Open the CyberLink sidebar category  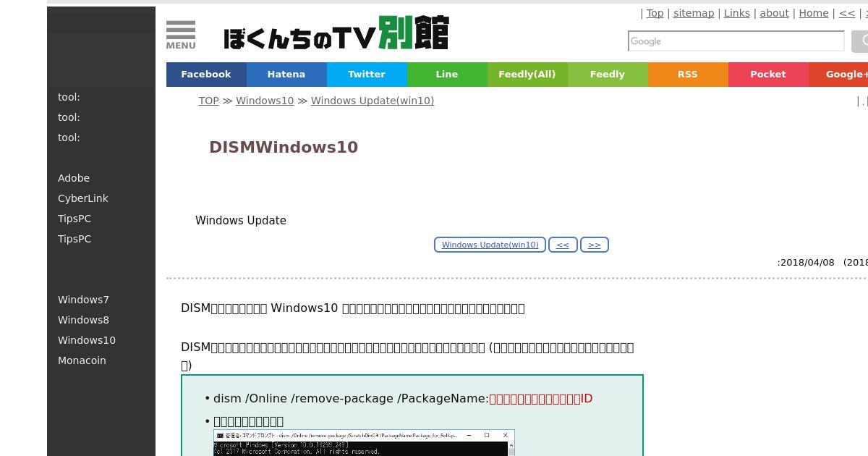click(83, 198)
